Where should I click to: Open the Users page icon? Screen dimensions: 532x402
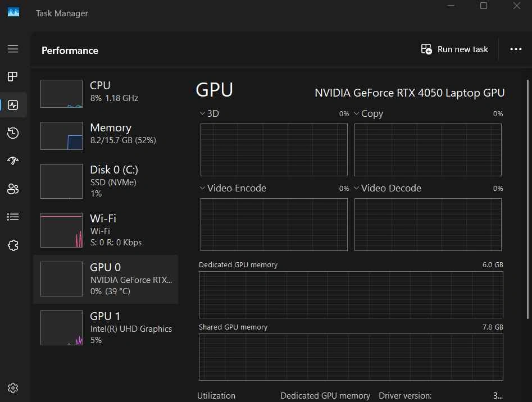point(13,189)
